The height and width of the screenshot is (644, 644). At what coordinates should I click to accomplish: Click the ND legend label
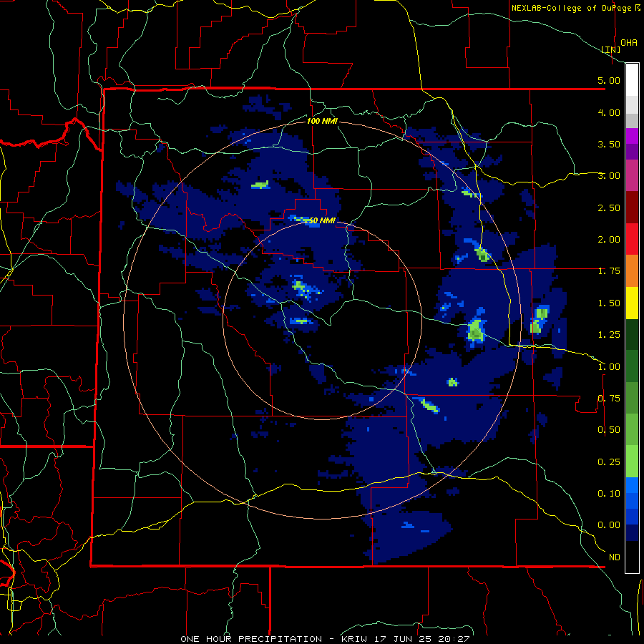point(615,557)
